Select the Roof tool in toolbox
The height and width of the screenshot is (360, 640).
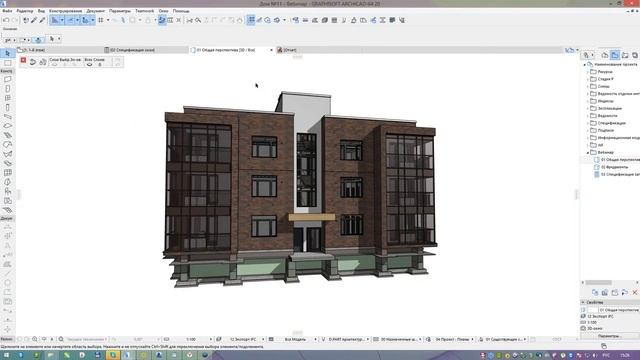click(x=7, y=144)
